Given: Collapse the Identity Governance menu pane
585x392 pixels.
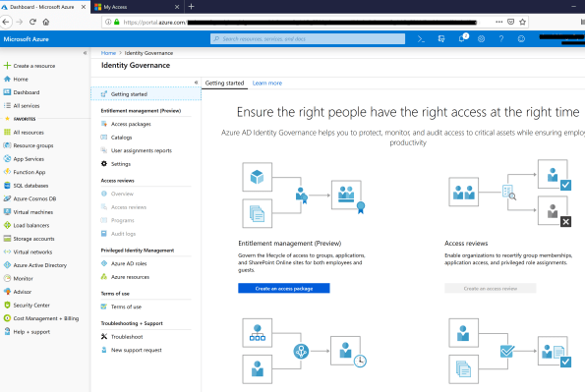Looking at the screenshot, I should point(197,83).
